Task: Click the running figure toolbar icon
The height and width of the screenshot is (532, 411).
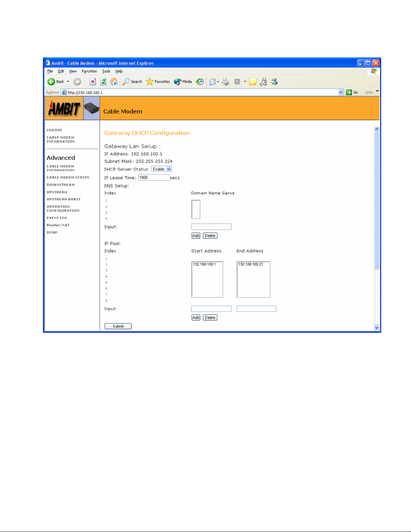Action: point(263,82)
